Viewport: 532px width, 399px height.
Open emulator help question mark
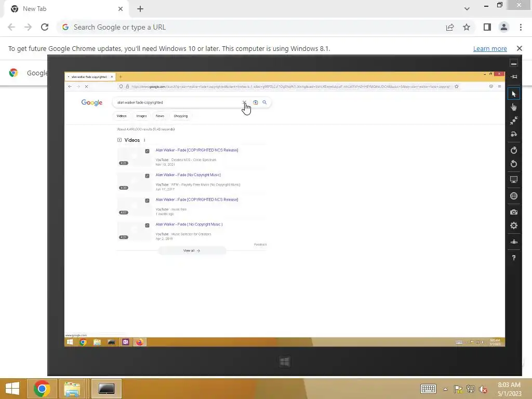pos(514,258)
